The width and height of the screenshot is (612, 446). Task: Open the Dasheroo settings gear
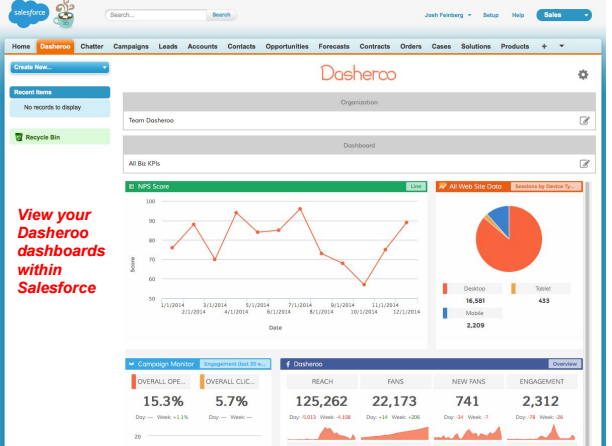pyautogui.click(x=583, y=75)
